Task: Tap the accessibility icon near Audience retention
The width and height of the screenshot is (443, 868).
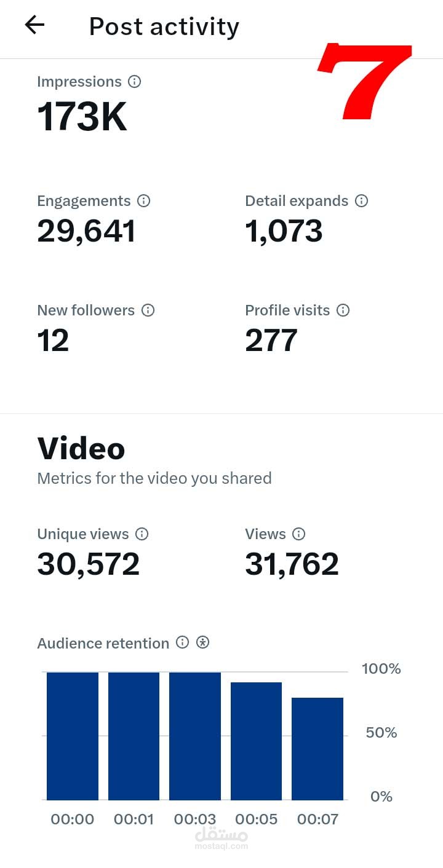Action: point(203,642)
